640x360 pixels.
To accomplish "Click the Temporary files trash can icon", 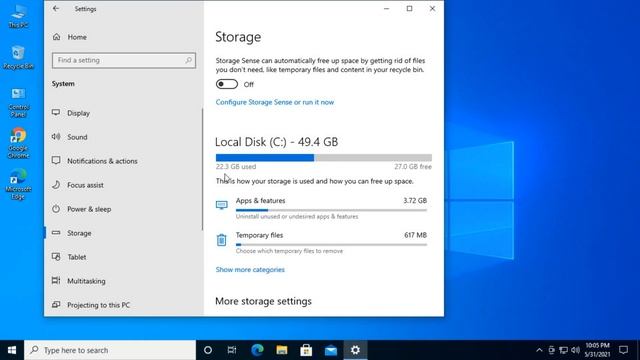I will pyautogui.click(x=221, y=240).
